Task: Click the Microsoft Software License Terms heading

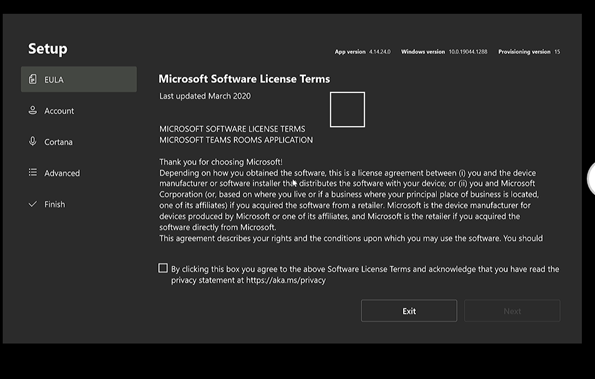Action: [x=244, y=79]
